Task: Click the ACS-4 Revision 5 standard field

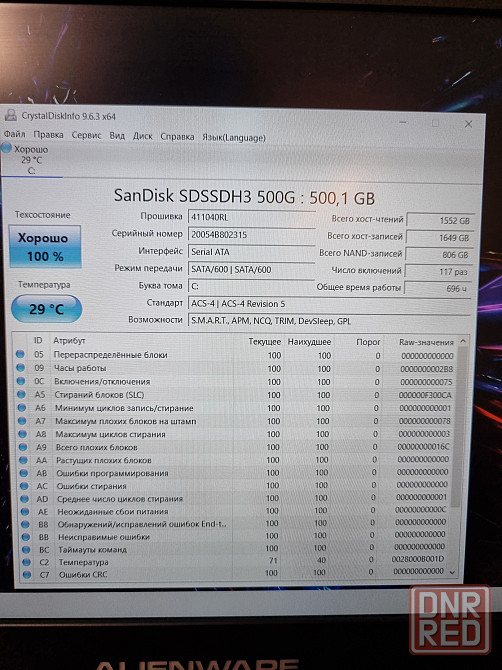Action: pyautogui.click(x=329, y=304)
